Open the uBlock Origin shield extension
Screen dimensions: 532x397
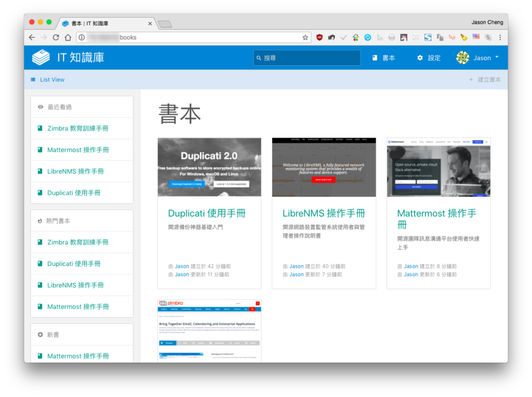pos(320,38)
